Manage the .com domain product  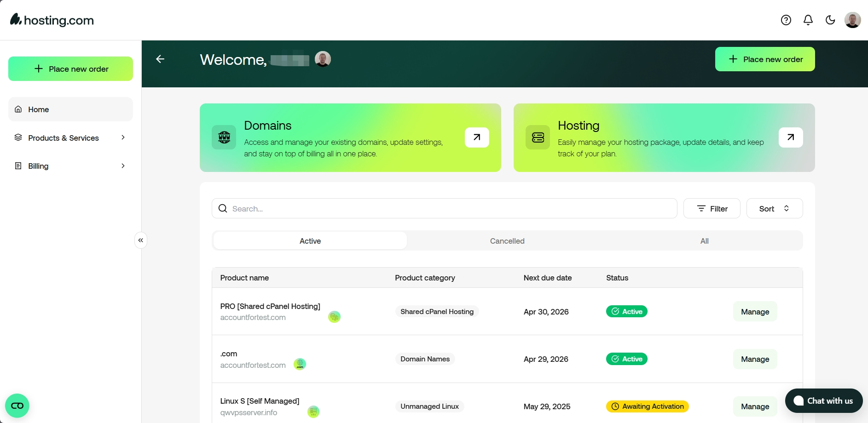pos(755,359)
